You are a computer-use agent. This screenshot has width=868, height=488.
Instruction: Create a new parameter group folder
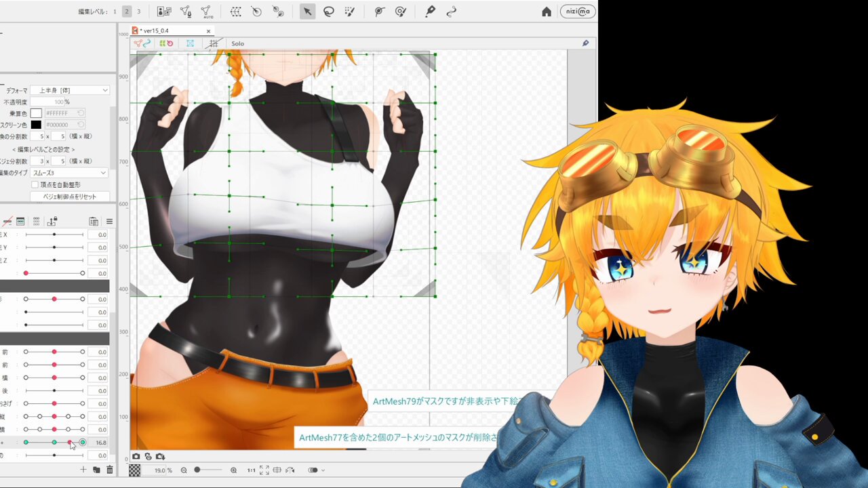[96, 470]
